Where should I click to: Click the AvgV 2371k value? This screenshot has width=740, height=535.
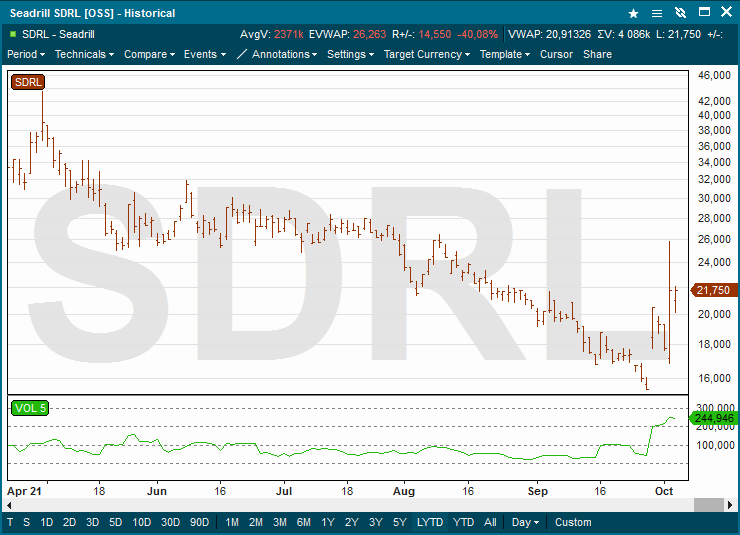pos(288,34)
